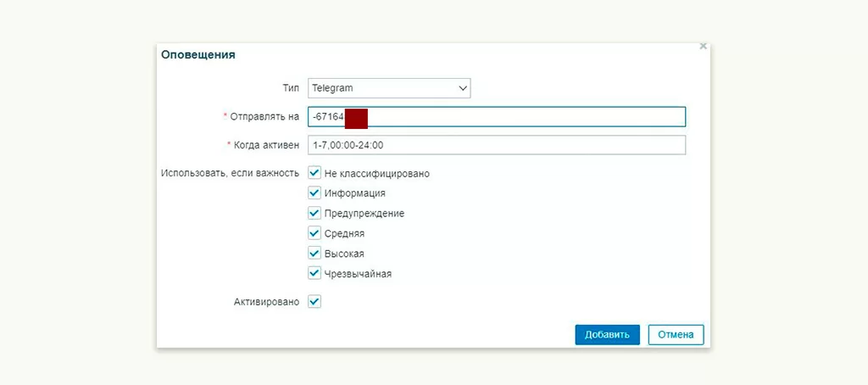Toggle the Чрезвычайная severity checkbox
Screen dimensions: 868x385
314,273
